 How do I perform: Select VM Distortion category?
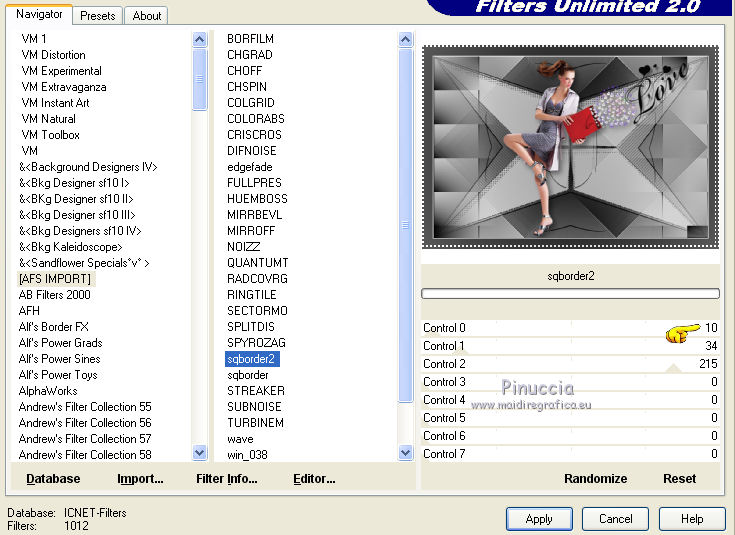point(53,55)
